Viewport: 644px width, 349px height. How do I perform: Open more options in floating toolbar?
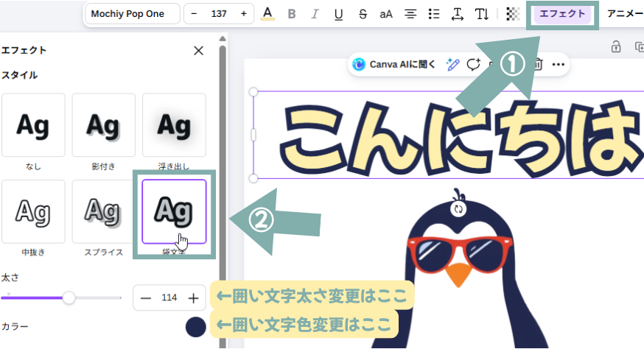click(x=559, y=65)
